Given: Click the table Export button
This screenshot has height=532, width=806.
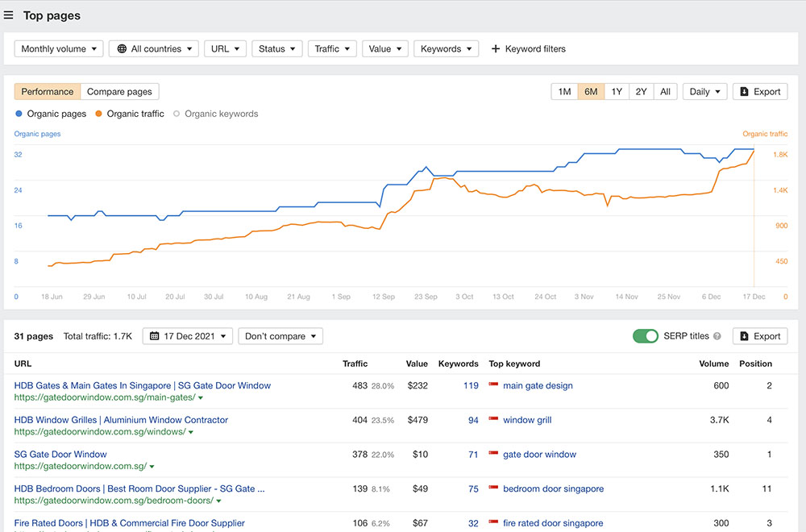Looking at the screenshot, I should coord(759,336).
